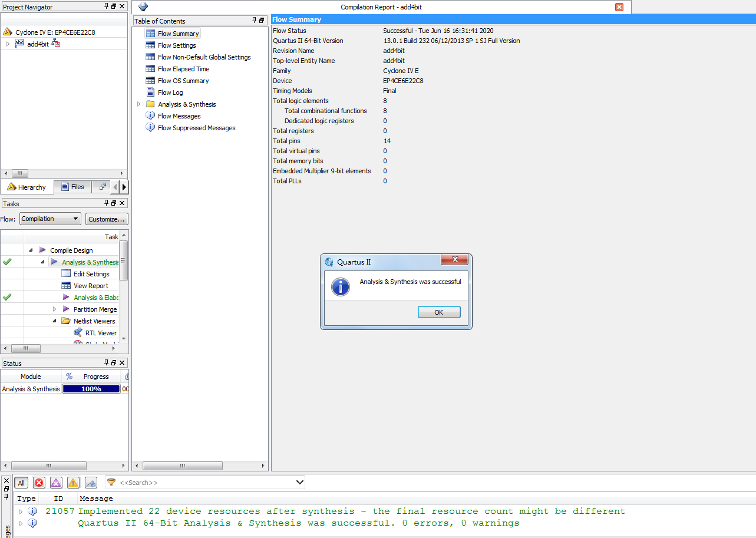Click the Flow Log document icon
Viewport: 756px width, 538px height.
(x=150, y=93)
